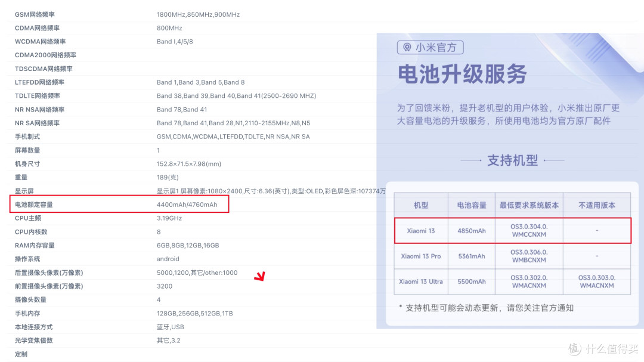This screenshot has height=362, width=644.
Task: Click the NR SA网络频率 row label
Action: tap(37, 123)
